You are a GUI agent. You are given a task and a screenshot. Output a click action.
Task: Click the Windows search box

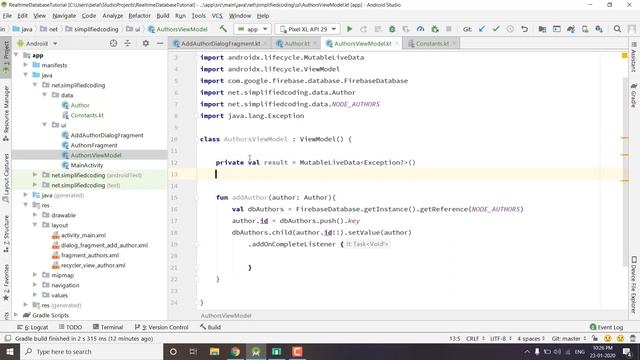91,351
